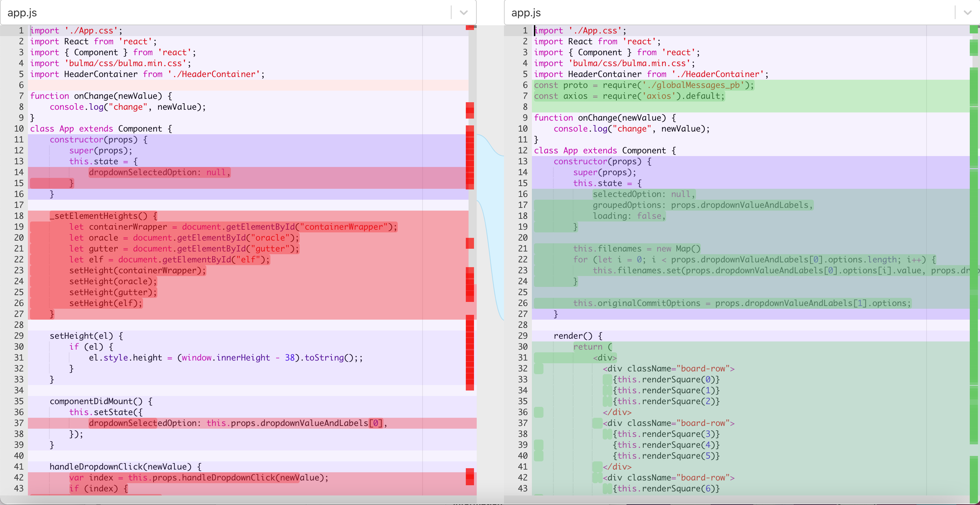The height and width of the screenshot is (505, 980).
Task: Click '{this.renderSquare(6)}' in right pane
Action: pos(666,489)
